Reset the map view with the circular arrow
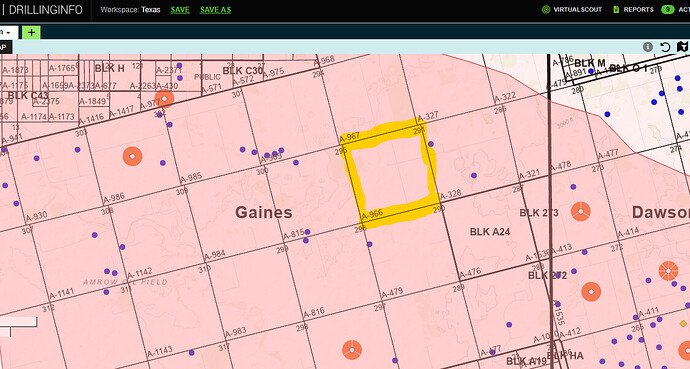The image size is (690, 369). 665,47
